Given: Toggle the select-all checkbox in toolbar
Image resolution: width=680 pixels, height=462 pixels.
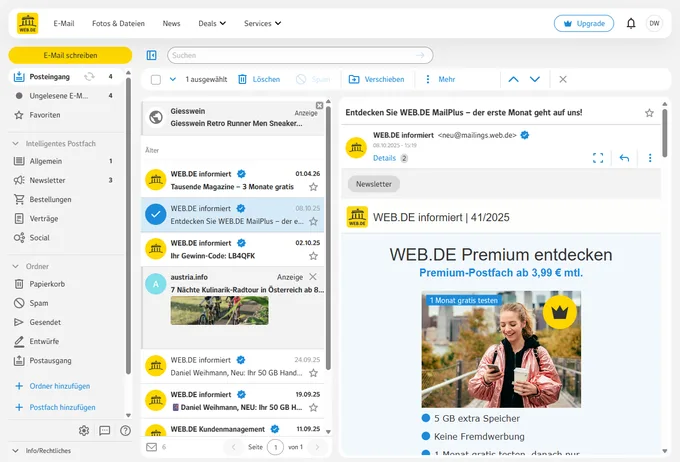Looking at the screenshot, I should coord(156,79).
